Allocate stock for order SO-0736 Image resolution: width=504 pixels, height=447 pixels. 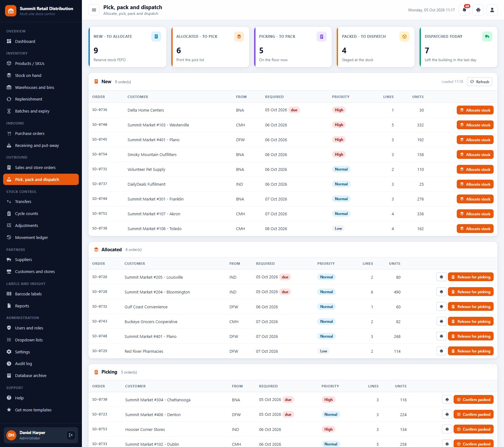[475, 110]
